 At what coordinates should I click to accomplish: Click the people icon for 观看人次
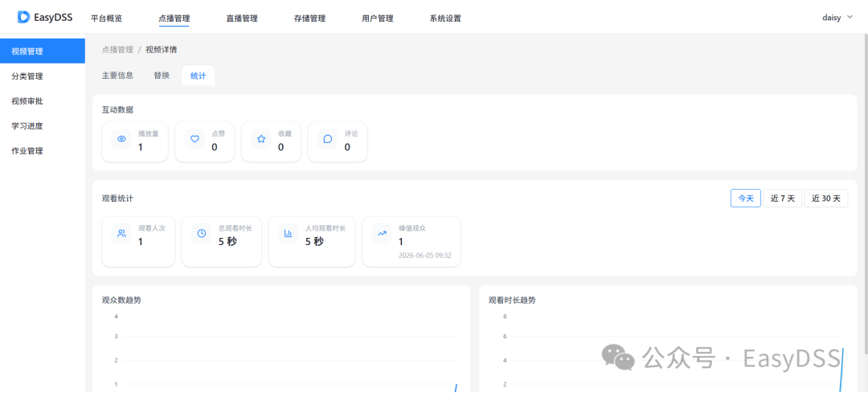tap(122, 234)
